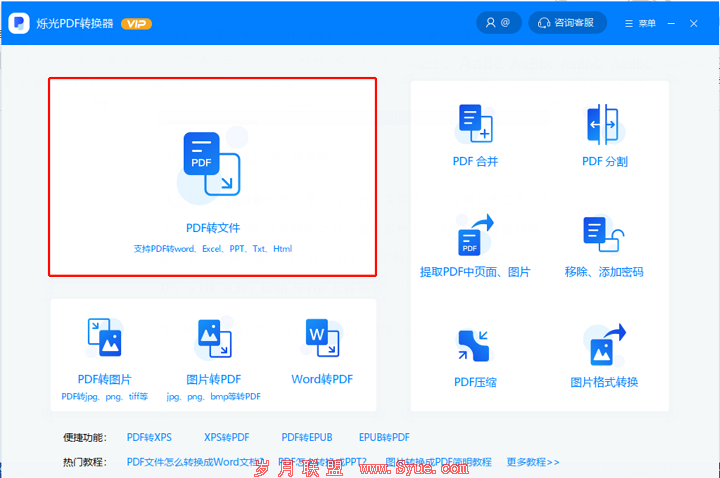This screenshot has height=478, width=720.
Task: Click the app logo in title bar
Action: pos(19,23)
